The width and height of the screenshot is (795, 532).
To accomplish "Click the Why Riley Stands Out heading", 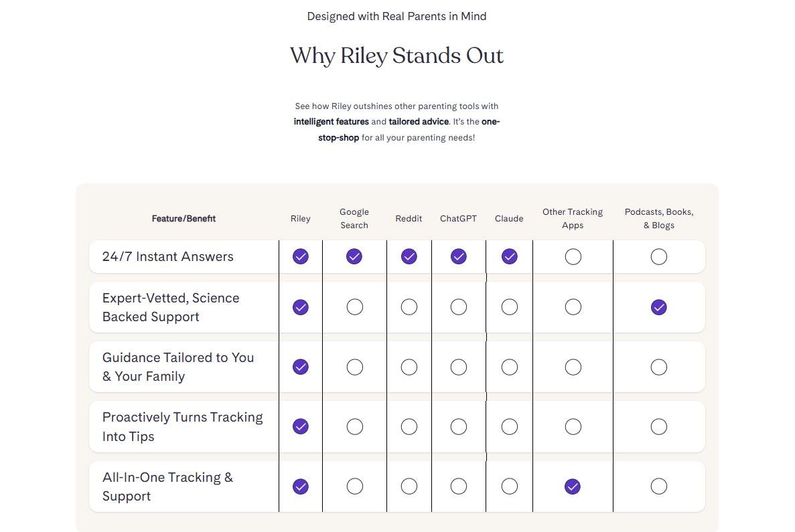I will pyautogui.click(x=396, y=56).
